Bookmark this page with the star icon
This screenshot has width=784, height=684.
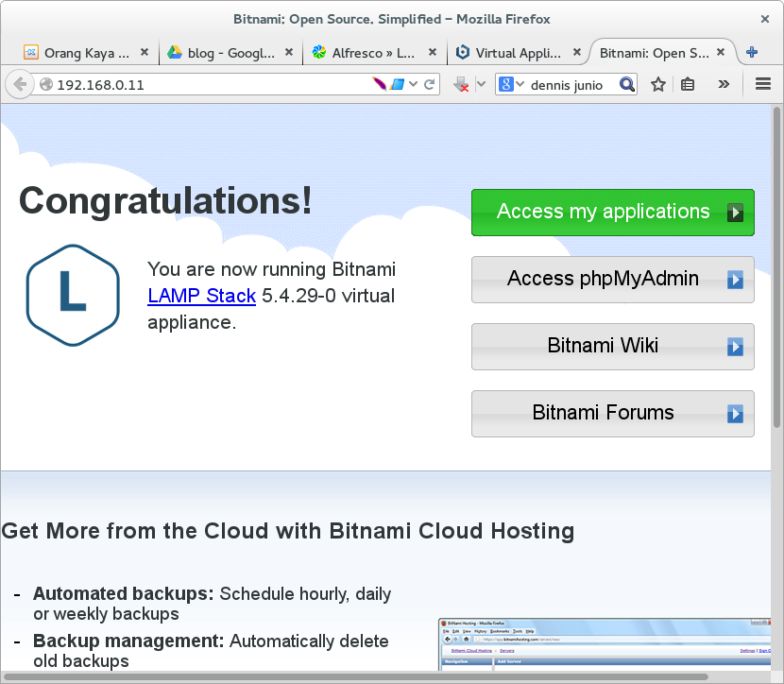coord(658,84)
